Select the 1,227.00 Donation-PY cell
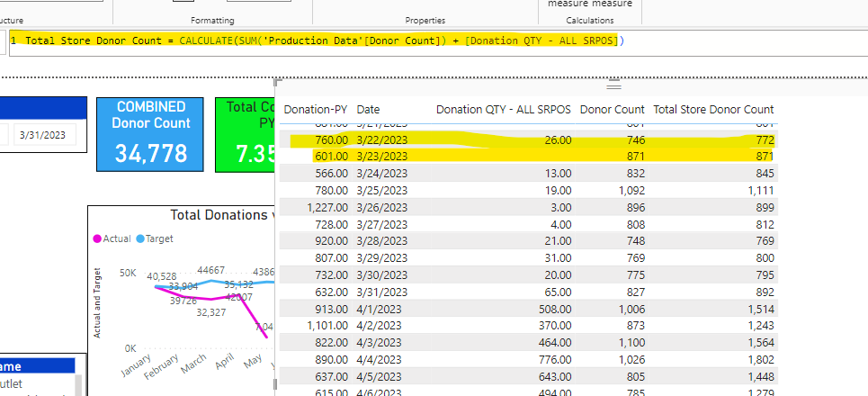Viewport: 868px width, 396px height. pyautogui.click(x=327, y=207)
